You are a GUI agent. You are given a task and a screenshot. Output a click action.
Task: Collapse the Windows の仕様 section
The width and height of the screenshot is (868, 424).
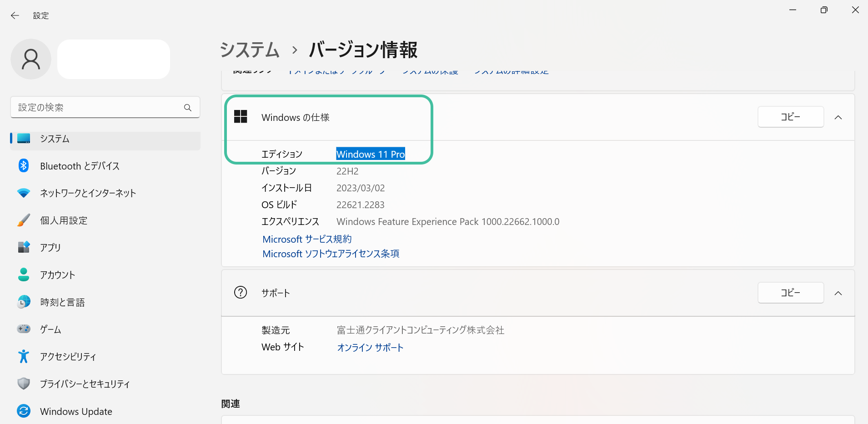(838, 117)
